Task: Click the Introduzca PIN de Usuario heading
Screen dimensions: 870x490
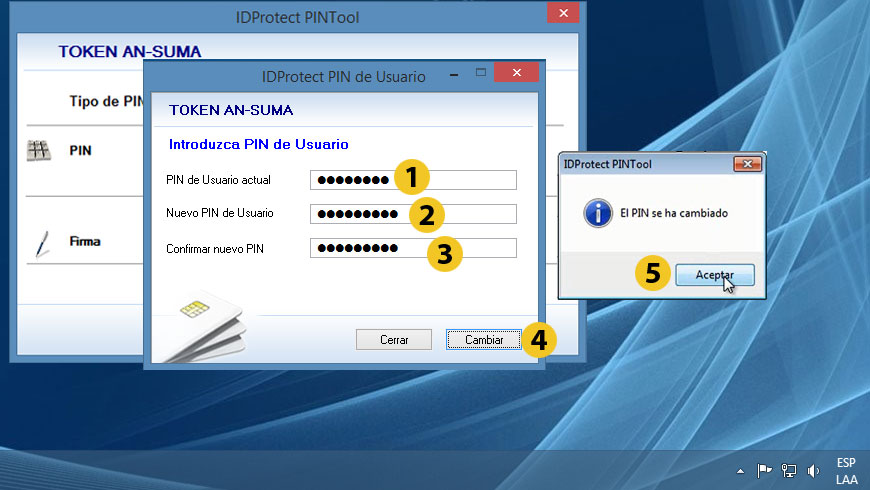Action: point(259,144)
